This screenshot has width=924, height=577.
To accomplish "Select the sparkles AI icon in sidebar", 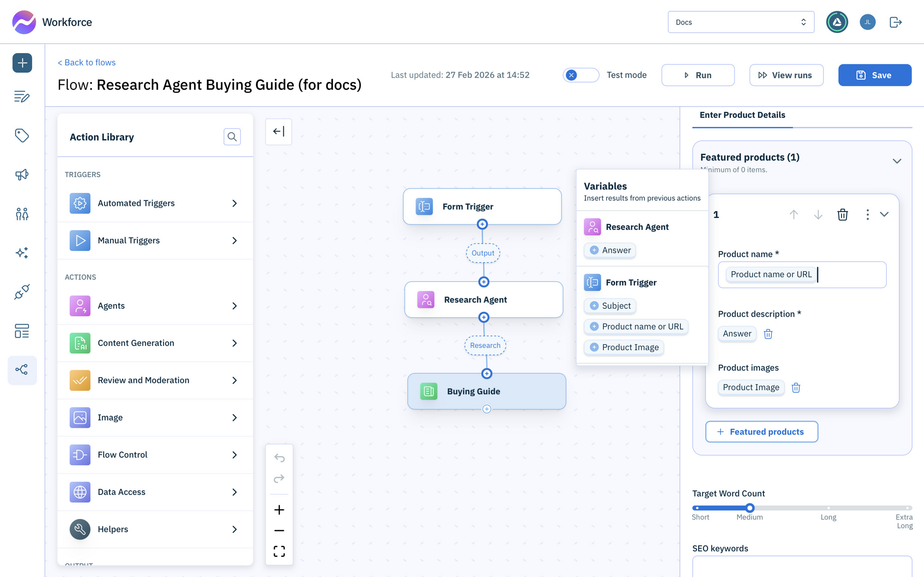I will [22, 253].
